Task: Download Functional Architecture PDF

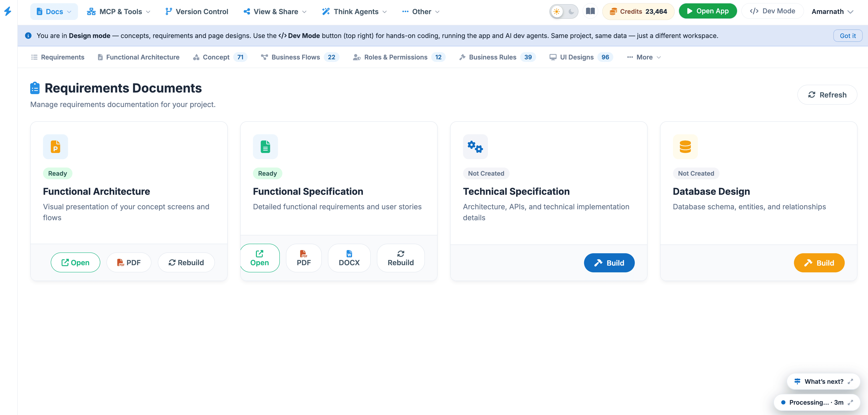Action: (x=129, y=262)
